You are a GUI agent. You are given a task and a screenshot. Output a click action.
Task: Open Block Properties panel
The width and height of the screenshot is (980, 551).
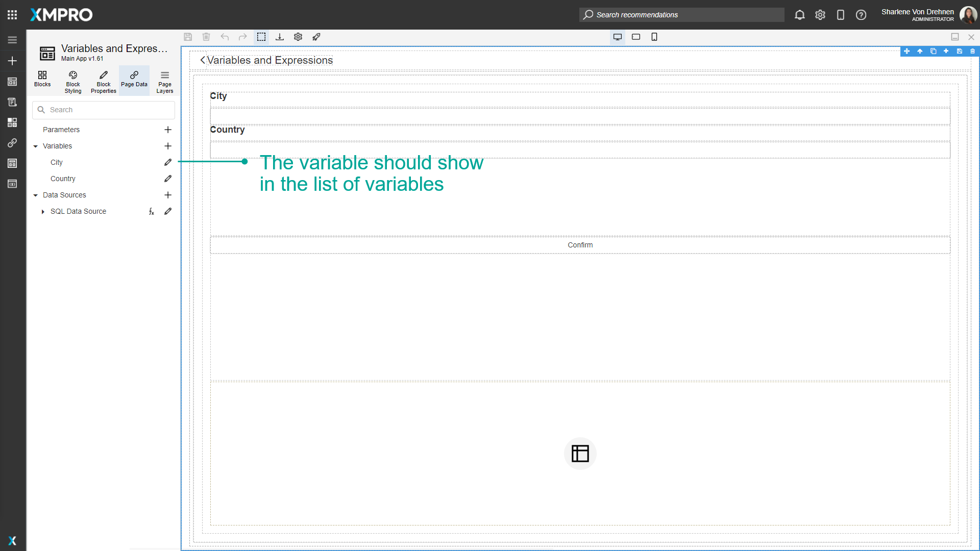[103, 80]
